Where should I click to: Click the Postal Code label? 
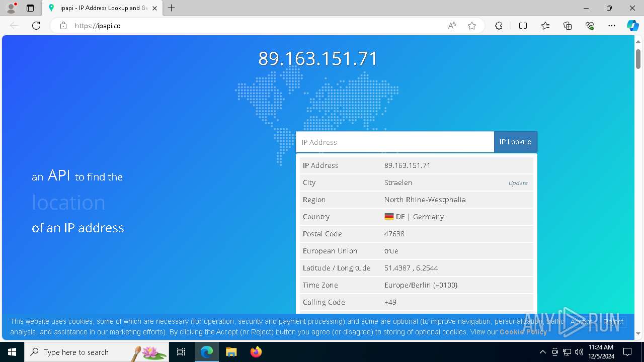(323, 234)
